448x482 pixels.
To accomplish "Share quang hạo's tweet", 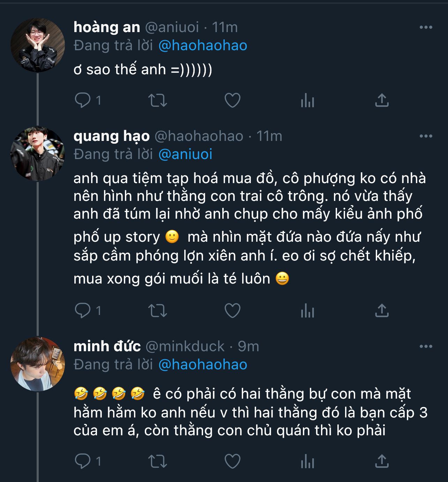I will point(382,310).
